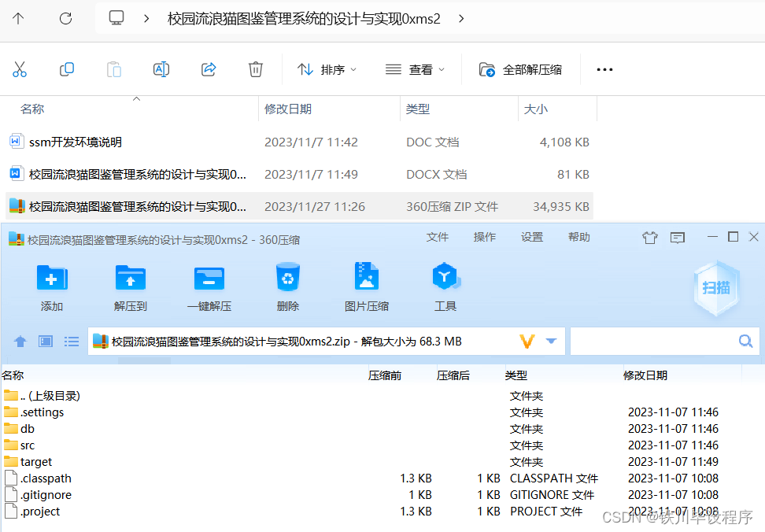Sort archive list by 类型 column in 360压缩

[x=516, y=375]
